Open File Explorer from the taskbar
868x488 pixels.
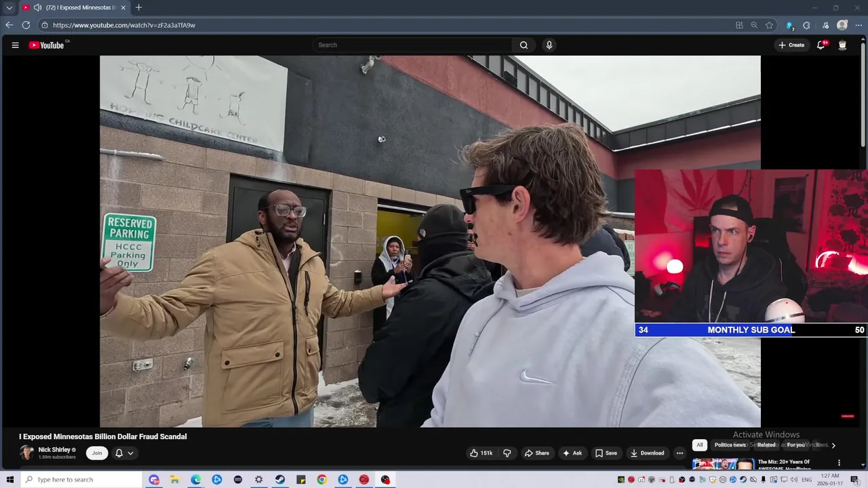(174, 480)
